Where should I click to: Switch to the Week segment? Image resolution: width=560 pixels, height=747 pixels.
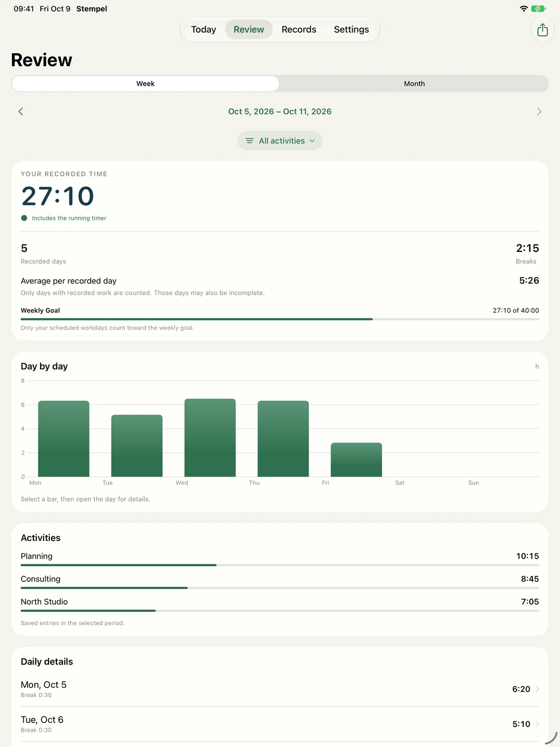coord(145,84)
